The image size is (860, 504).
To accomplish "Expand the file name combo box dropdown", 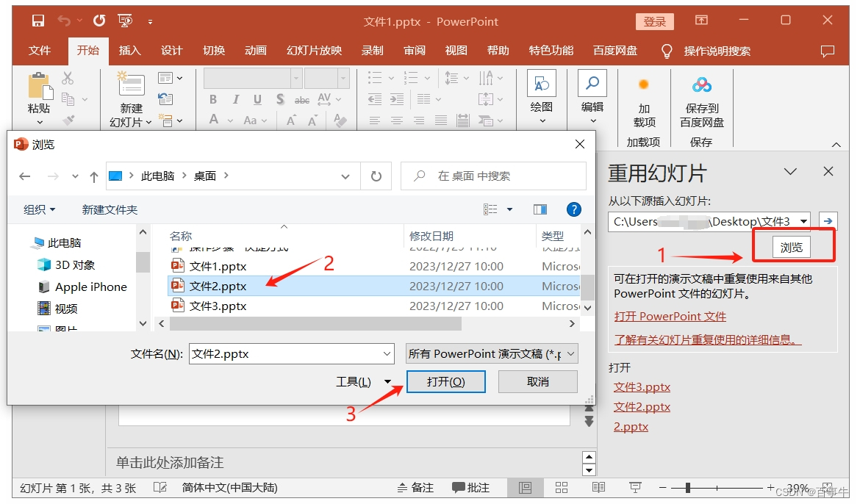I will tap(387, 354).
